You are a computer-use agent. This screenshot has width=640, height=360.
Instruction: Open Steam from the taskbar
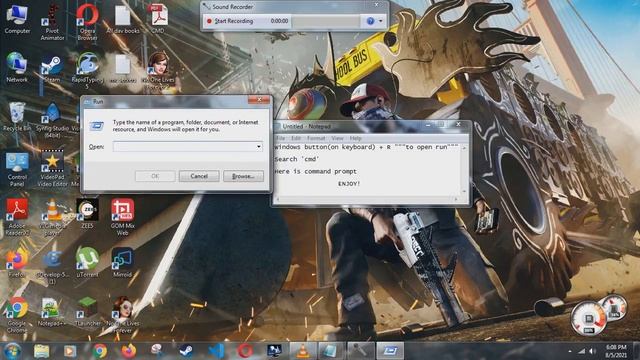[187, 351]
